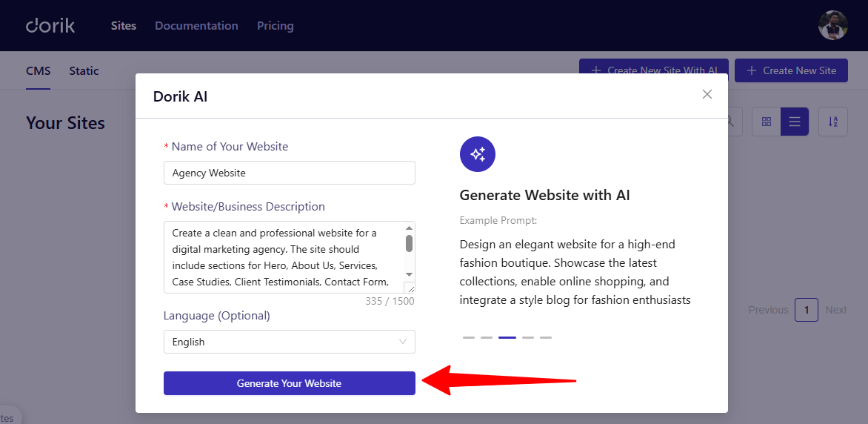Screen dimensions: 868x424
Task: Select the active third prompt indicator
Action: point(507,337)
